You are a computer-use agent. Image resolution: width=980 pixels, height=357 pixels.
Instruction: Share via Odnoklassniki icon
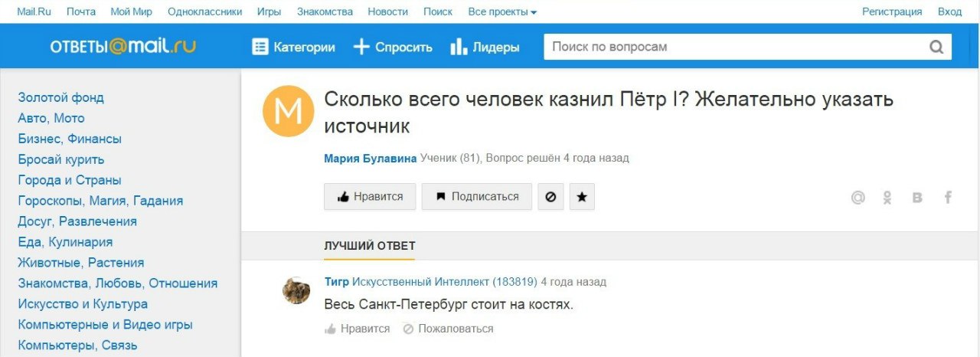coord(887,198)
